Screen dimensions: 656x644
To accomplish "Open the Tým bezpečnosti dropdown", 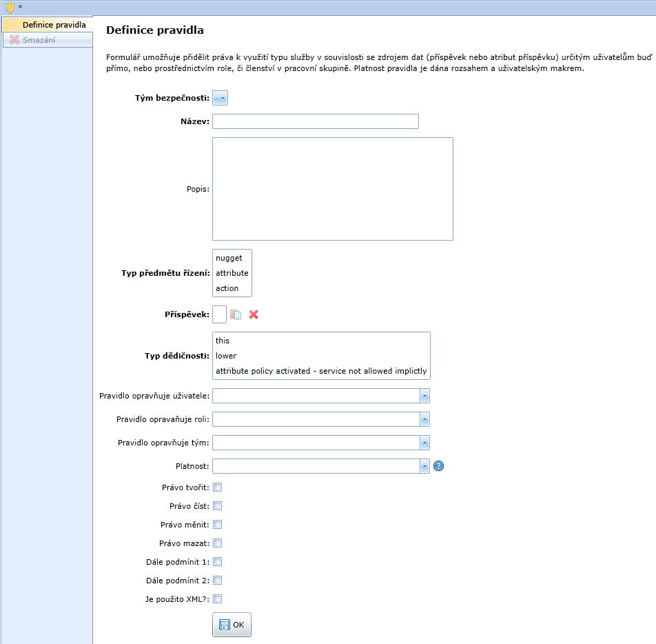I will [x=220, y=98].
